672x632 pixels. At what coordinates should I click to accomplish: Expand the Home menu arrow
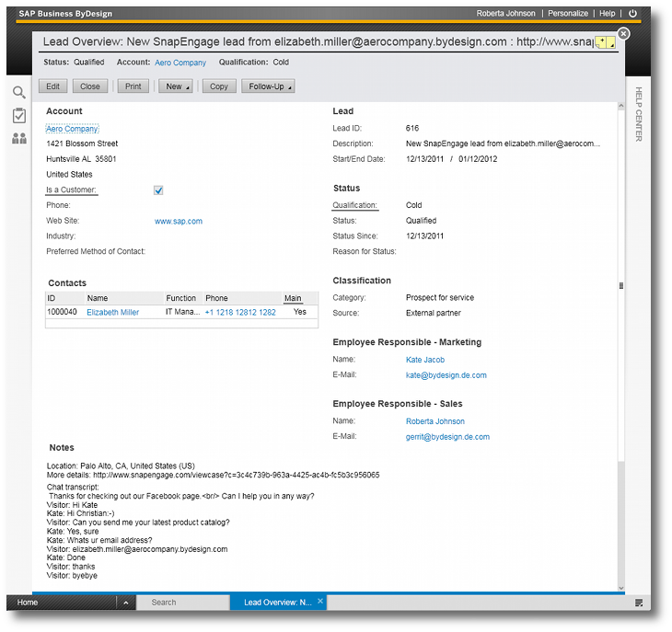(125, 603)
